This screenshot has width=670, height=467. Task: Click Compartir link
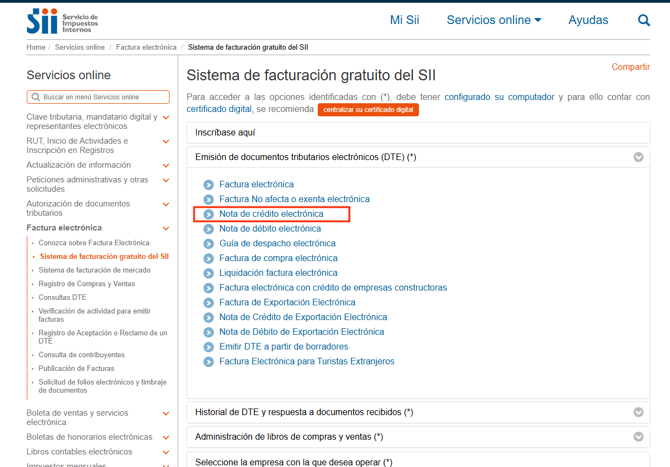[x=631, y=67]
